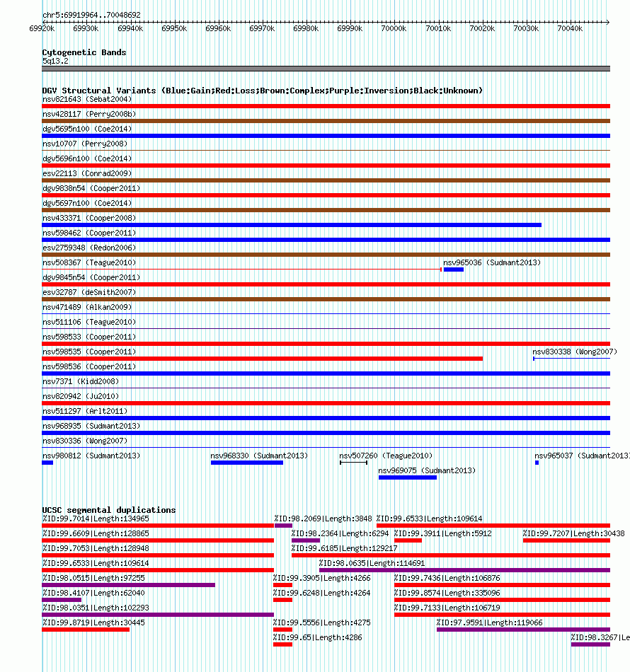Select nsv507260 (Teague2010) black interval
The width and height of the screenshot is (630, 672).
coord(353,463)
